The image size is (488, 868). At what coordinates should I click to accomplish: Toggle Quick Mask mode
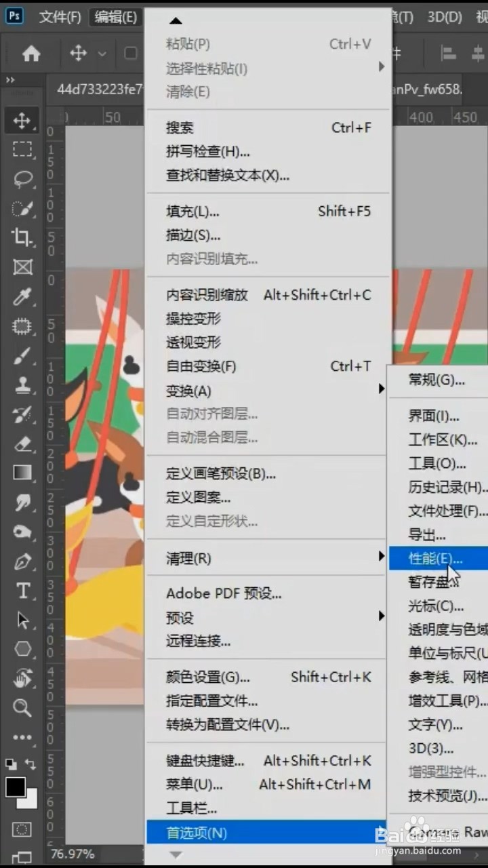pos(22,829)
